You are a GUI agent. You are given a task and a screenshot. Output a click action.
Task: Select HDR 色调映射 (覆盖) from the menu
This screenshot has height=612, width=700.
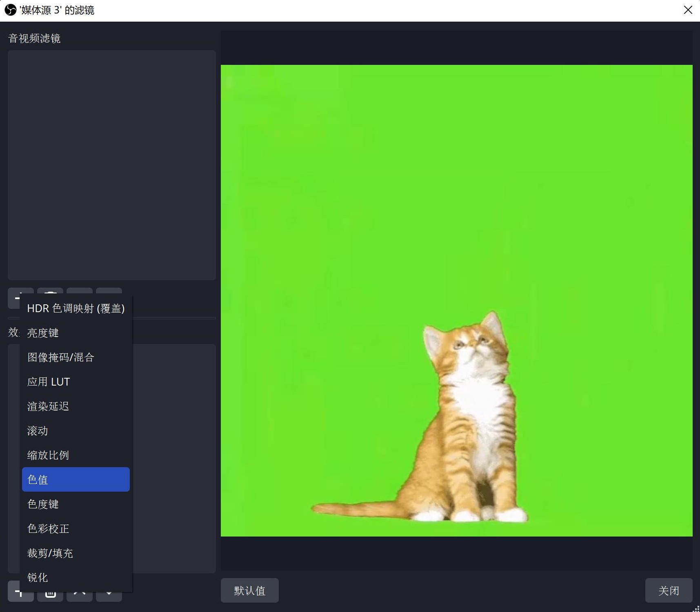76,308
